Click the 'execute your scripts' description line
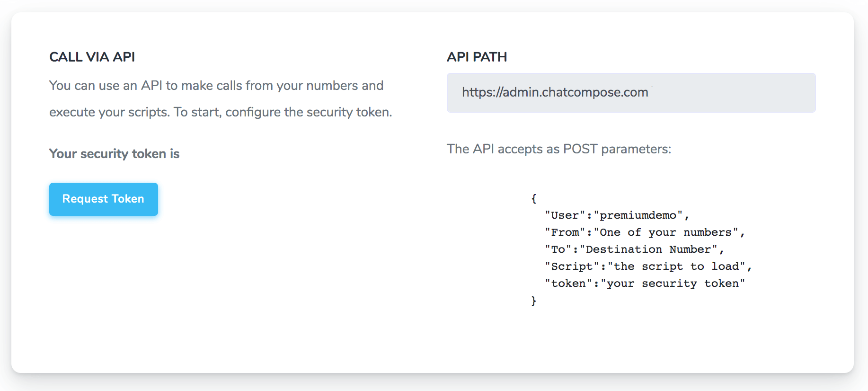This screenshot has width=868, height=391. pyautogui.click(x=221, y=112)
